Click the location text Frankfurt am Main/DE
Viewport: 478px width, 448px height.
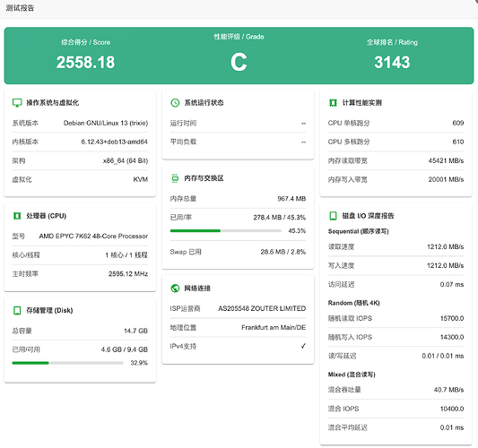pyautogui.click(x=274, y=327)
